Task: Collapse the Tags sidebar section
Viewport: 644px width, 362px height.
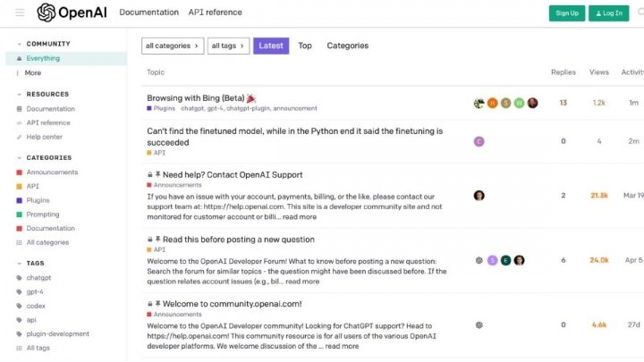Action: pyautogui.click(x=20, y=264)
